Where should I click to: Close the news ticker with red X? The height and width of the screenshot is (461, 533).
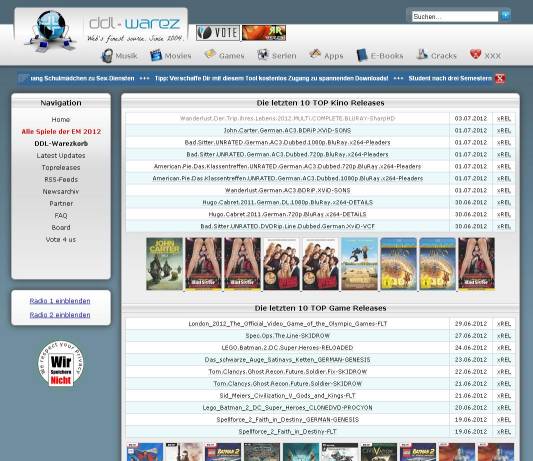(500, 79)
